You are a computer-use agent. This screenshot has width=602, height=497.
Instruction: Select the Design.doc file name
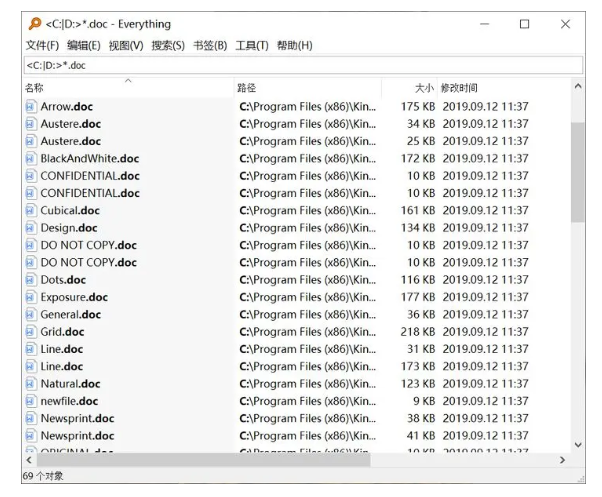69,228
